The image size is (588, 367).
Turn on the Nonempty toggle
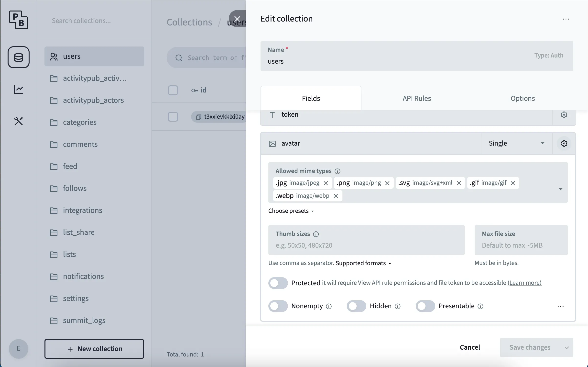pyautogui.click(x=278, y=306)
